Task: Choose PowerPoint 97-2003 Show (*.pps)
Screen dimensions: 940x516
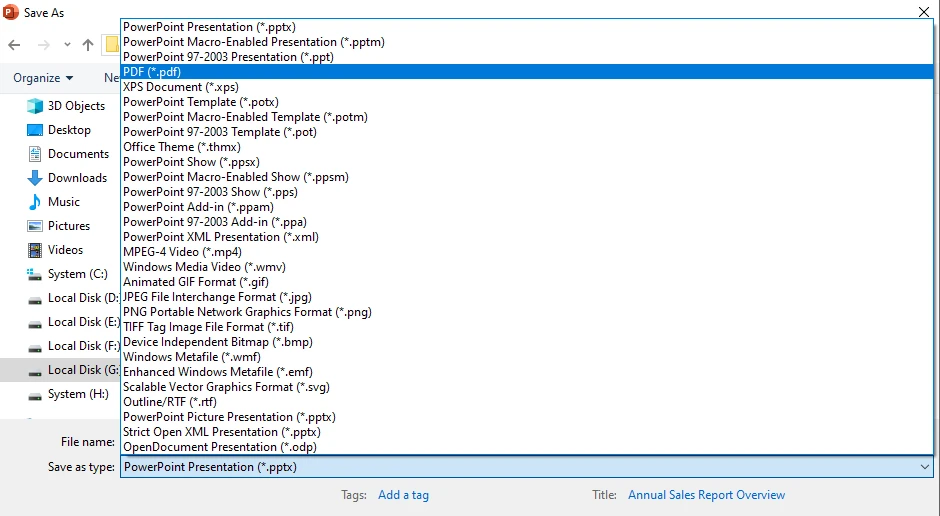Action: click(527, 192)
